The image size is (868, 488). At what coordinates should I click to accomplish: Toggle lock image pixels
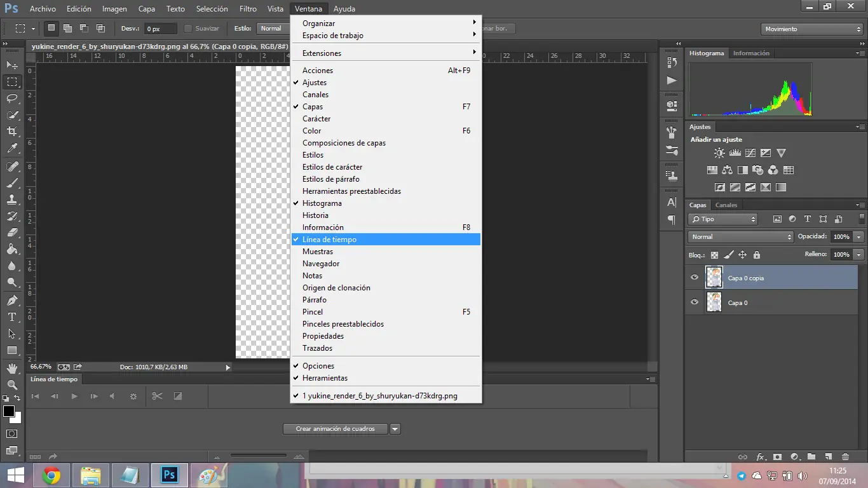pos(728,255)
